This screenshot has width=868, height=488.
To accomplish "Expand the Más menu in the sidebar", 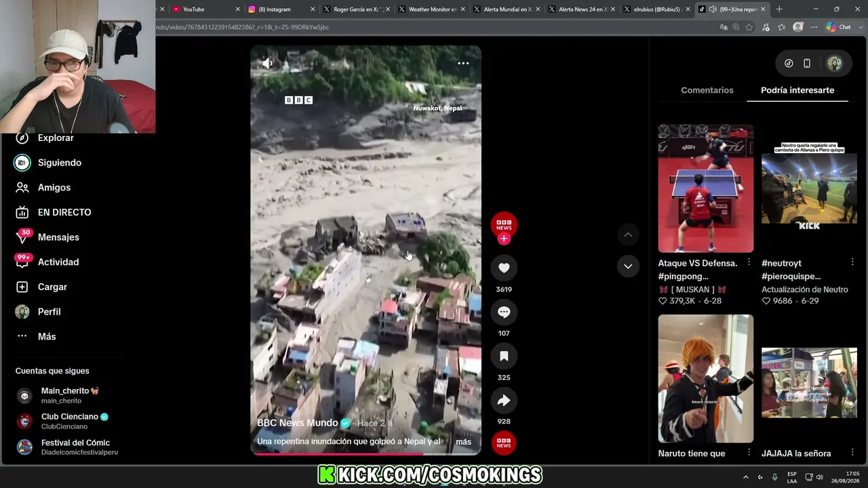I will (47, 337).
